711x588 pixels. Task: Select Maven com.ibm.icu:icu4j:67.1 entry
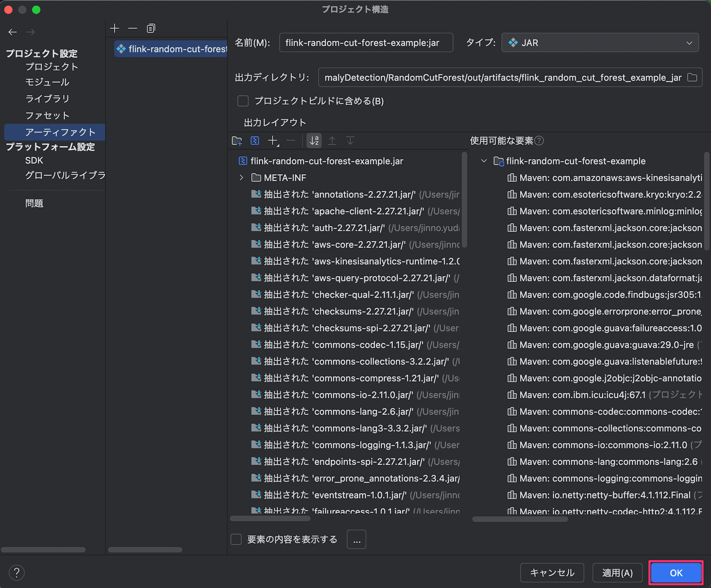(604, 395)
